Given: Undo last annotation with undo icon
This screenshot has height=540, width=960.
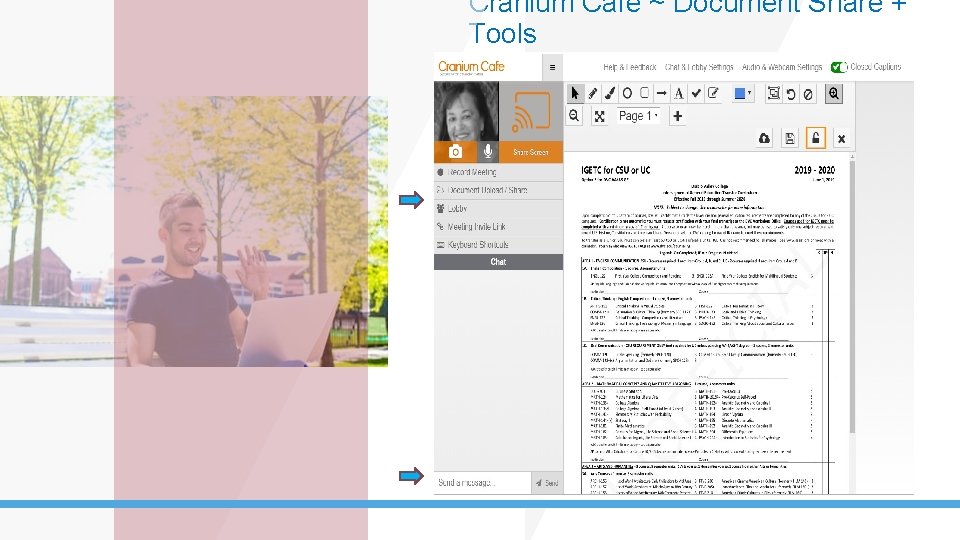Looking at the screenshot, I should point(791,94).
